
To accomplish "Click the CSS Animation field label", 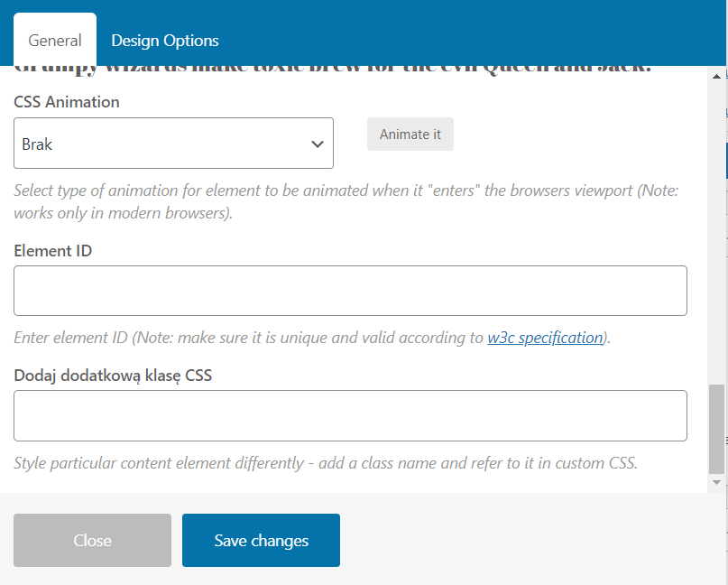I will click(67, 102).
